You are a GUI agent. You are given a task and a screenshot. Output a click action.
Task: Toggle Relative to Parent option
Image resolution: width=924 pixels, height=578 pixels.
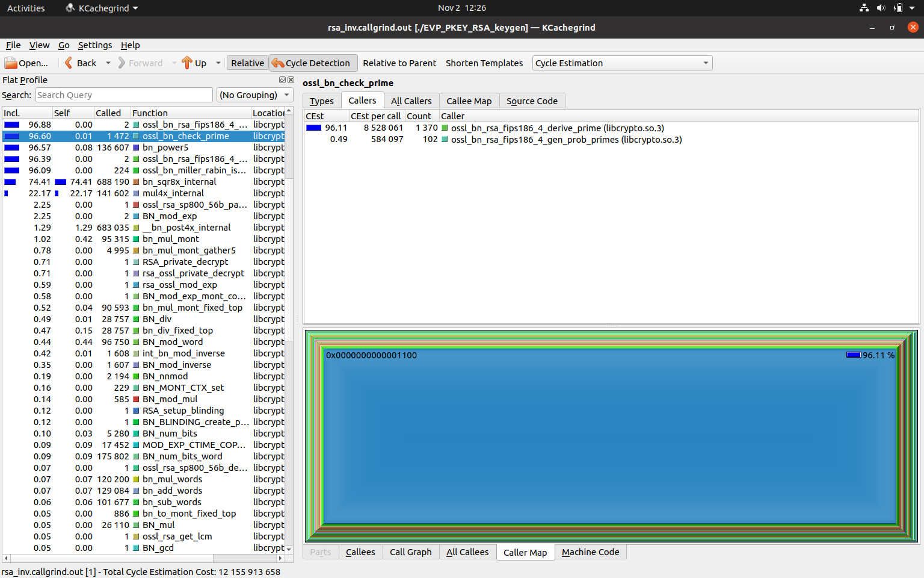(x=399, y=63)
